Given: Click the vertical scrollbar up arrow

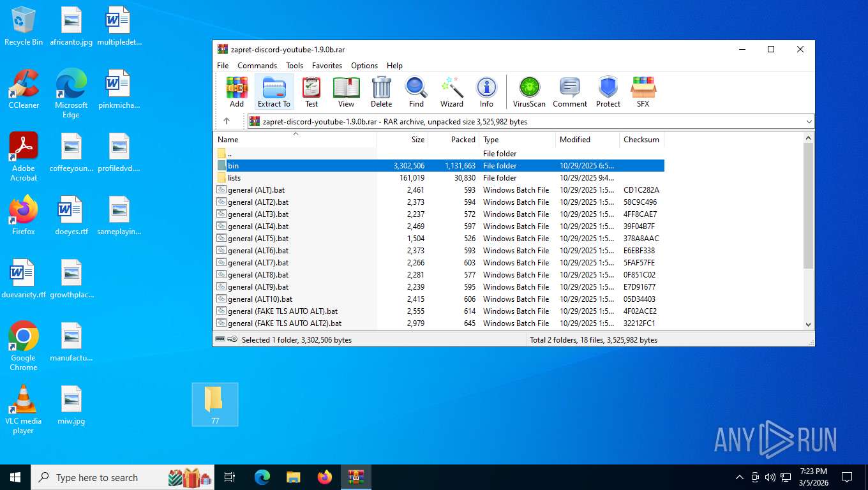Looking at the screenshot, I should [x=809, y=138].
